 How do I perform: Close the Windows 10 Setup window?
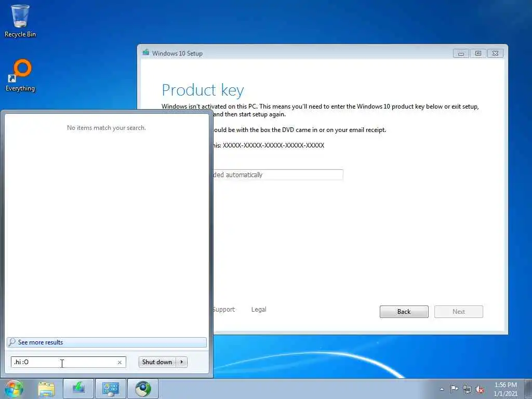click(x=495, y=54)
